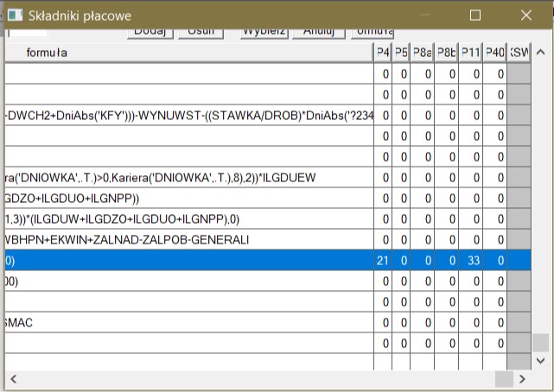
Task: Click the Składniki płacowe window icon
Action: click(15, 15)
